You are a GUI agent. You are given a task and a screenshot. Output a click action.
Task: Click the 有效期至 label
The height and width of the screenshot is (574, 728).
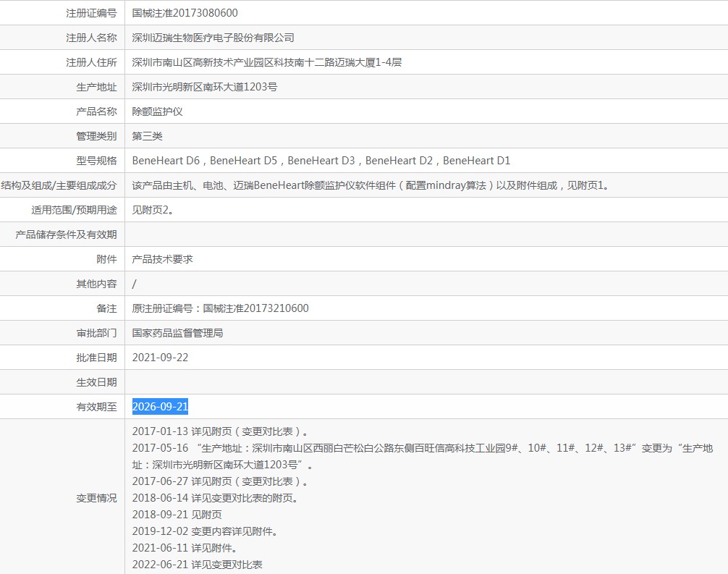pyautogui.click(x=96, y=407)
